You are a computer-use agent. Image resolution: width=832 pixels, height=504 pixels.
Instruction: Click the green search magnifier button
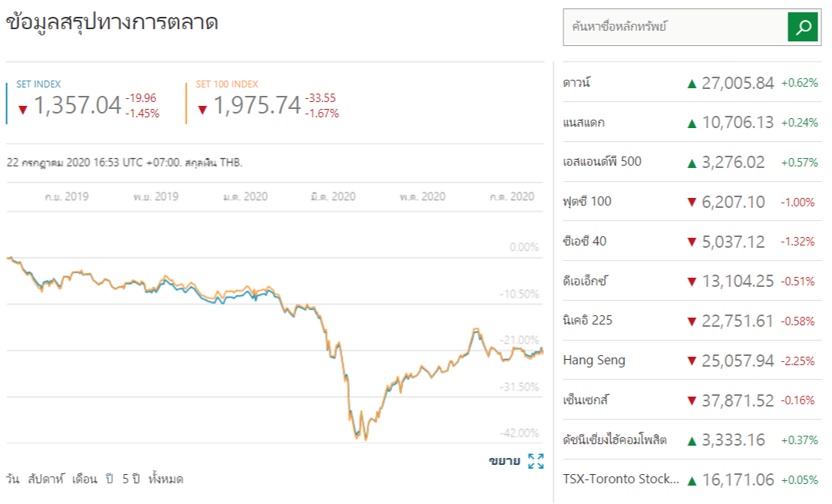[804, 28]
